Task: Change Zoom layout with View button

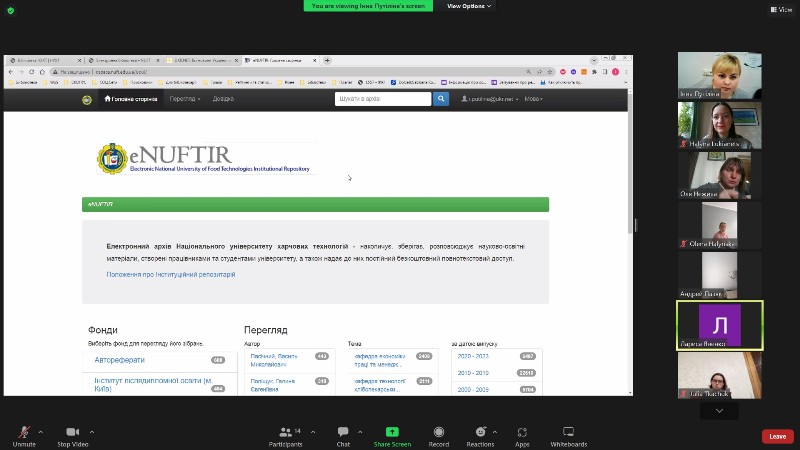Action: 781,9
